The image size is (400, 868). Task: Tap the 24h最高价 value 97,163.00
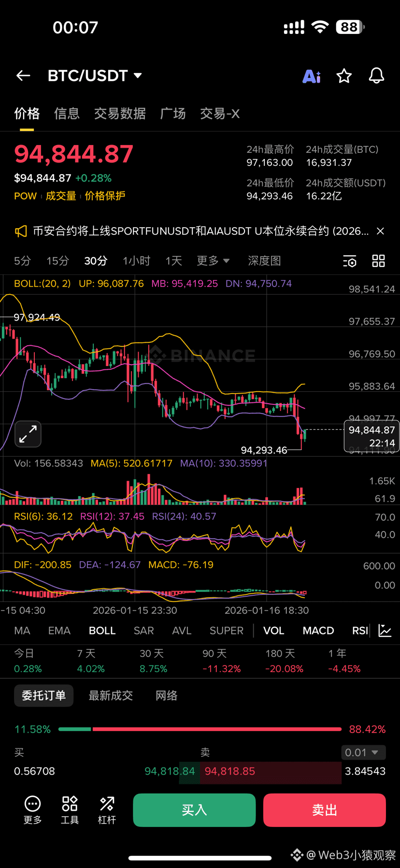click(270, 162)
